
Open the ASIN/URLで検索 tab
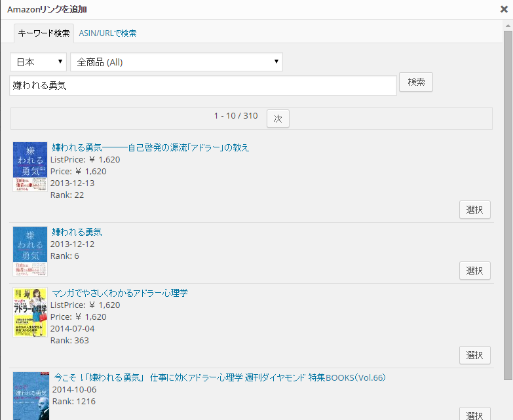(x=107, y=33)
